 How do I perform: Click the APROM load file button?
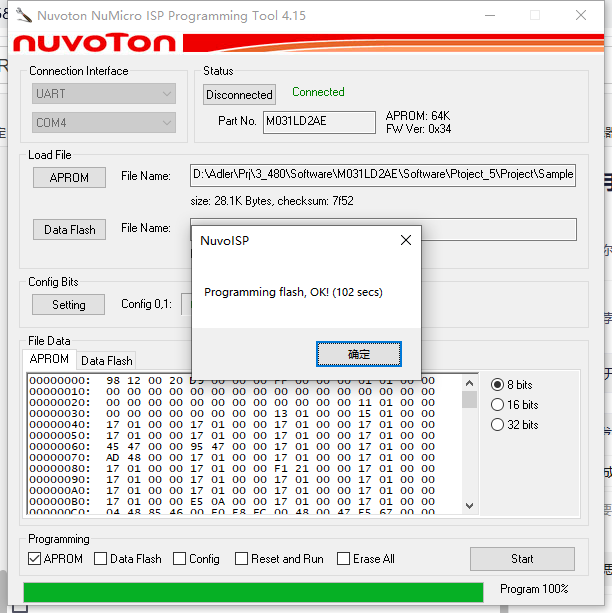[69, 177]
